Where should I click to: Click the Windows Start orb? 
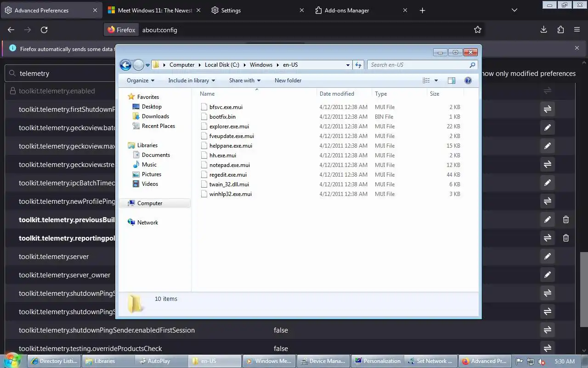pyautogui.click(x=12, y=361)
